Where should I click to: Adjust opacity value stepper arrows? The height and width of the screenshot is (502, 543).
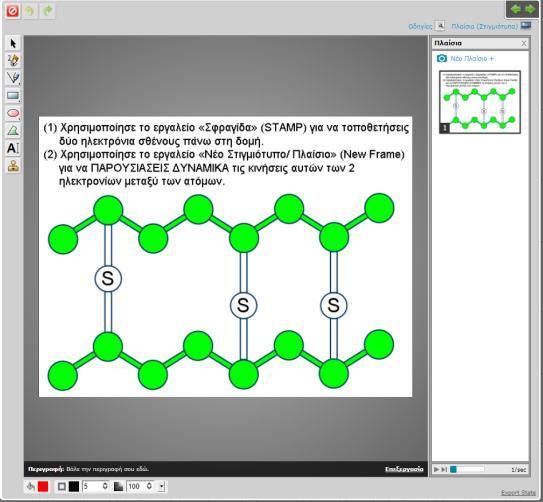click(149, 486)
